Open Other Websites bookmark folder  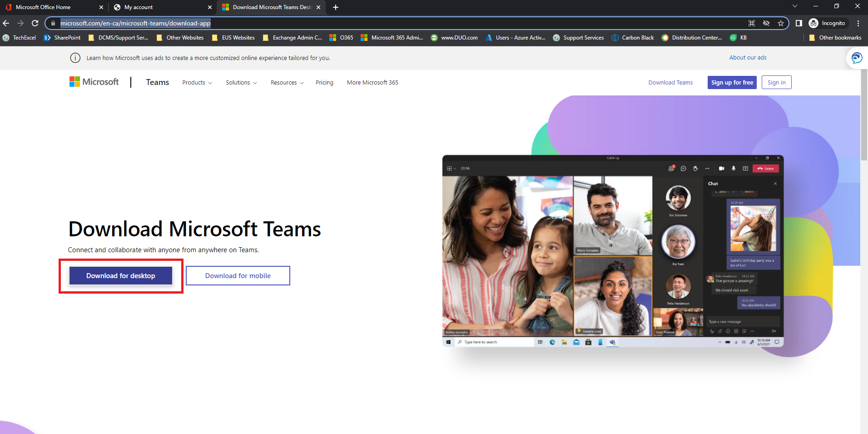pyautogui.click(x=180, y=38)
